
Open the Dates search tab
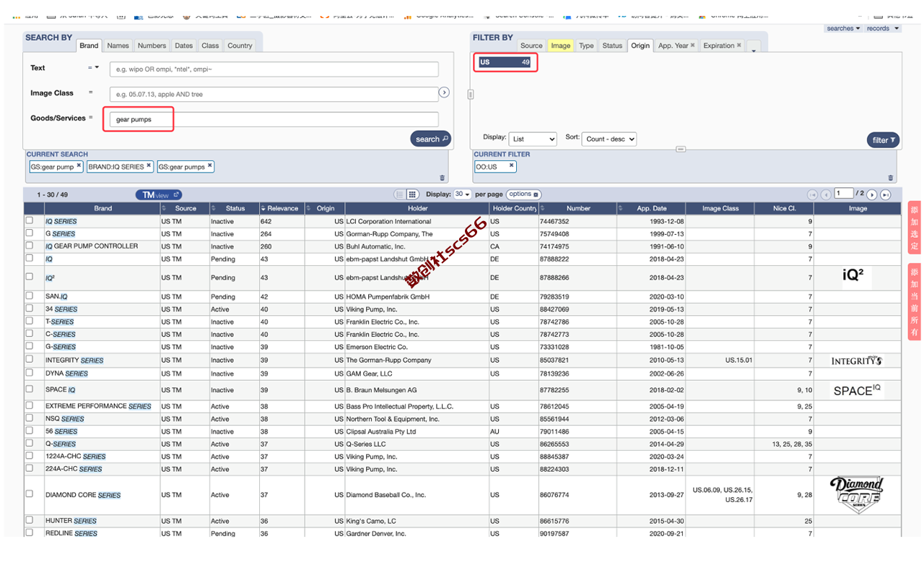pos(184,46)
